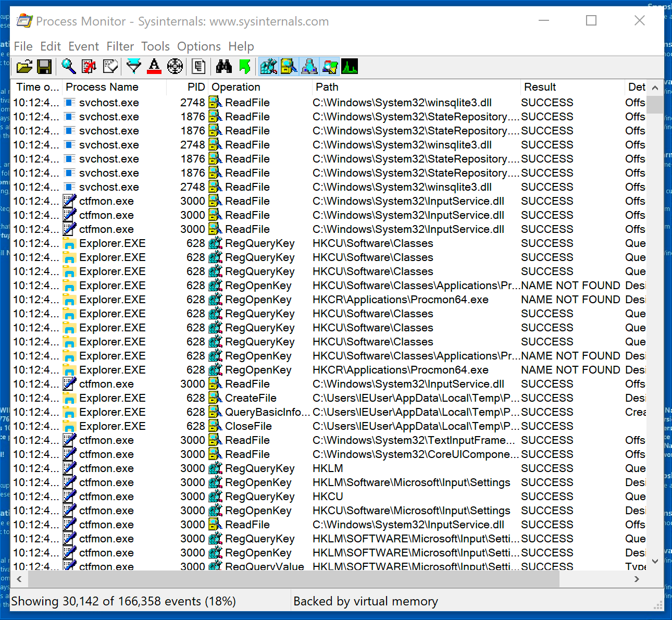
Task: Click the file-system icon in the CreateFile row
Action: pyautogui.click(x=215, y=398)
